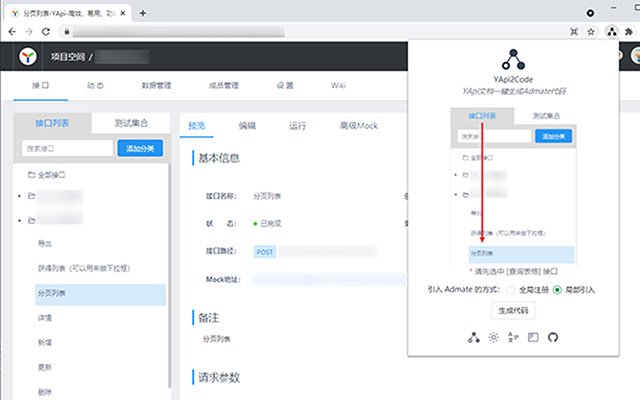
Task: Switch to the 预览 tab
Action: [197, 126]
